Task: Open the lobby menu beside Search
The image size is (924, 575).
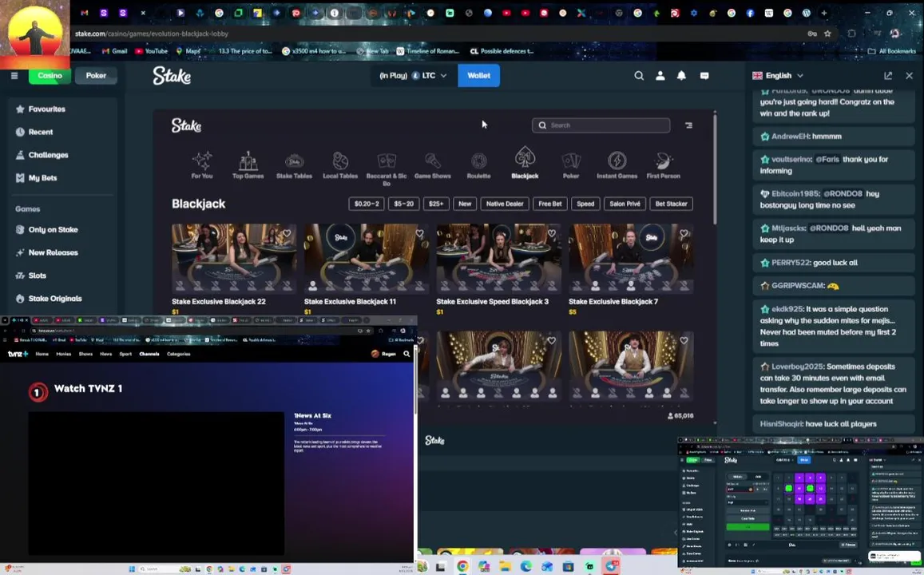Action: point(688,125)
